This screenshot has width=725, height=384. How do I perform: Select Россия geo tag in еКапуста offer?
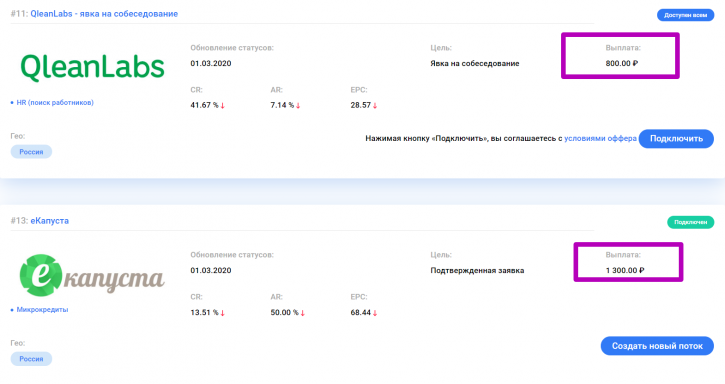pos(31,359)
